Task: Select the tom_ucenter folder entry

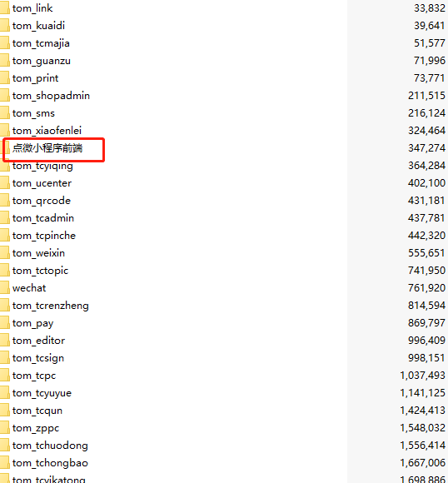Action: [42, 183]
